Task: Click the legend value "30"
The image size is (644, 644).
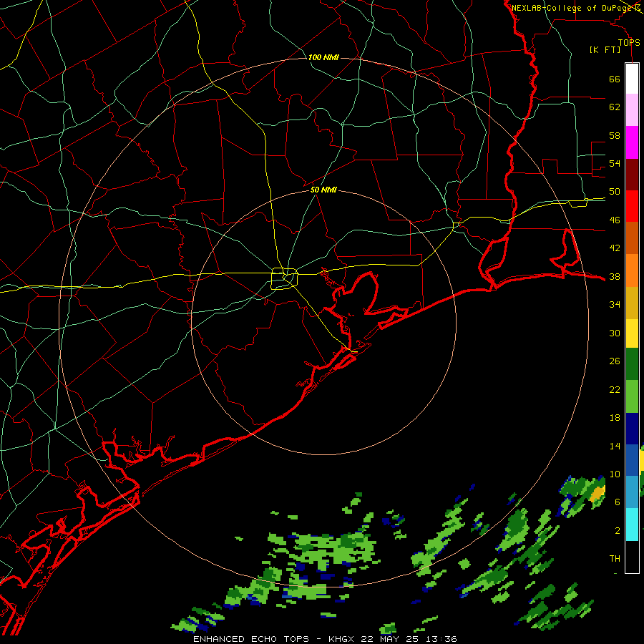Action: [x=615, y=333]
